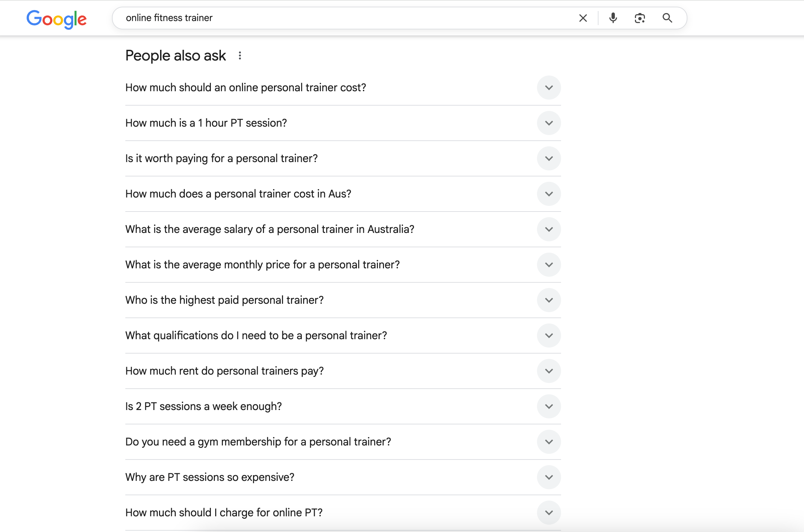The image size is (804, 532).
Task: Open "How much should I charge for online PT?"
Action: [549, 513]
